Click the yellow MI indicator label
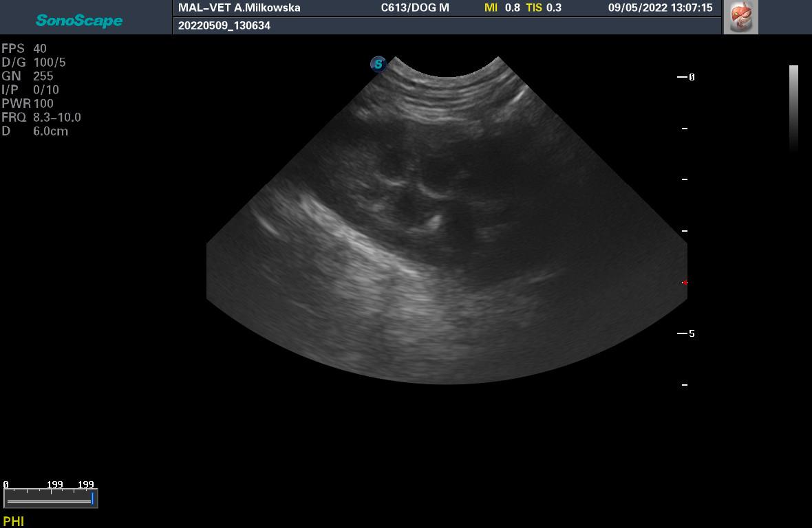812x528 pixels. (491, 8)
